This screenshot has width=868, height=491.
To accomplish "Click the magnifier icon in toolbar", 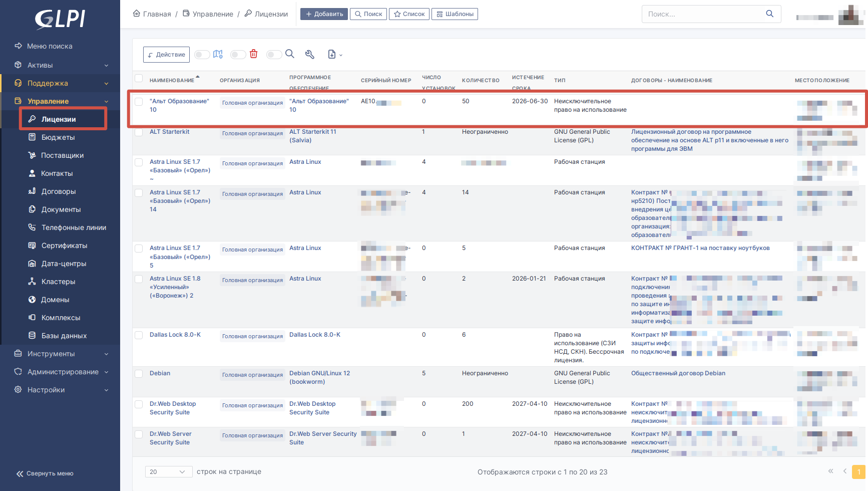I will [x=290, y=54].
